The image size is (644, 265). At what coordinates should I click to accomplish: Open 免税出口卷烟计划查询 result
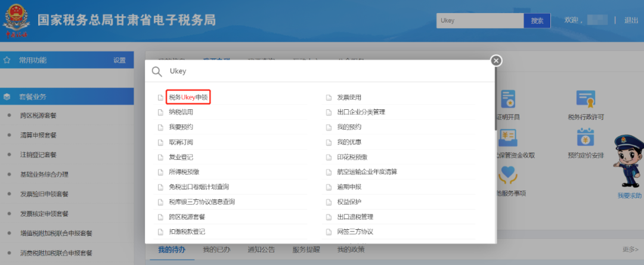[199, 187]
